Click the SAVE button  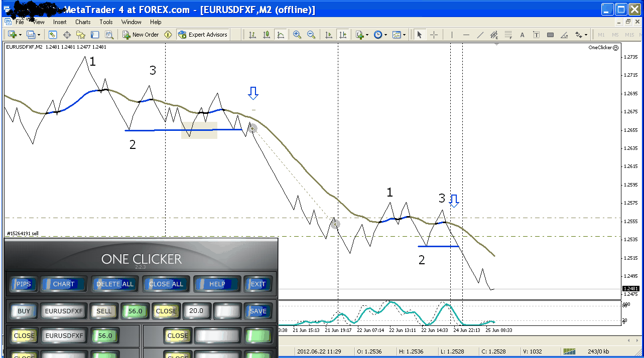tap(258, 311)
